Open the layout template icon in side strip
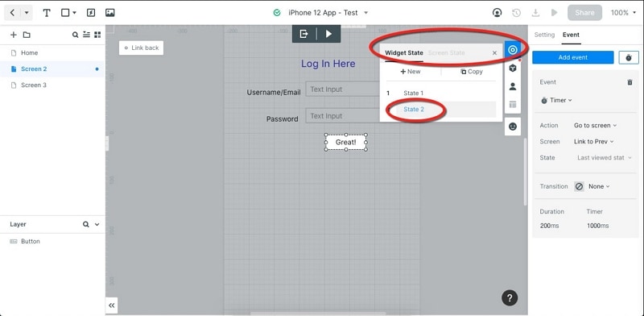Screen dimensions: 644x316 [x=513, y=105]
